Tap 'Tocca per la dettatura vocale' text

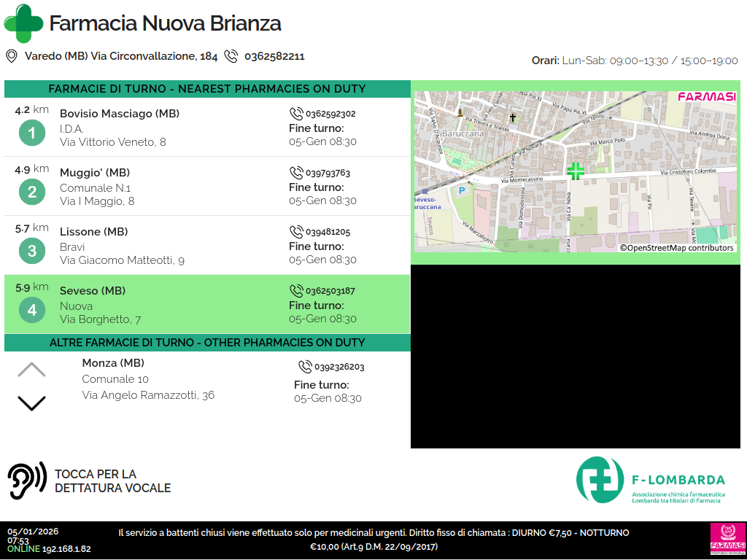coord(113,481)
